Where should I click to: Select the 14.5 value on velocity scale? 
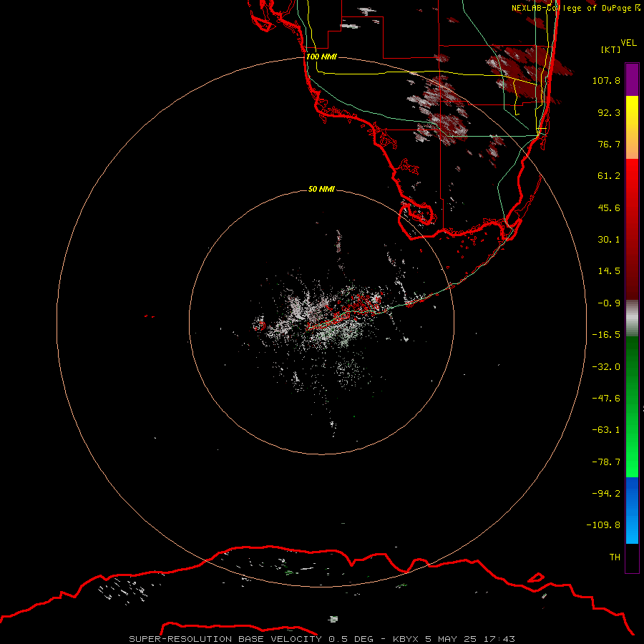click(609, 271)
